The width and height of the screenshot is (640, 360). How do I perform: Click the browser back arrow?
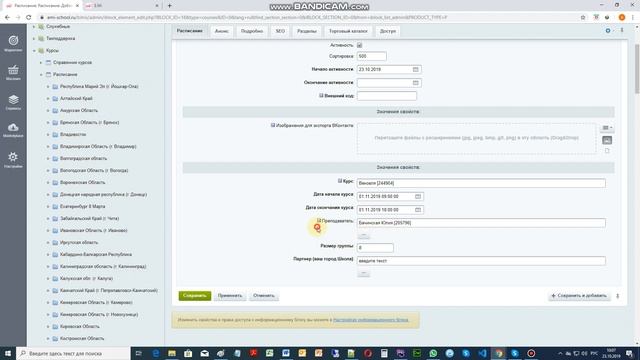tap(7, 18)
